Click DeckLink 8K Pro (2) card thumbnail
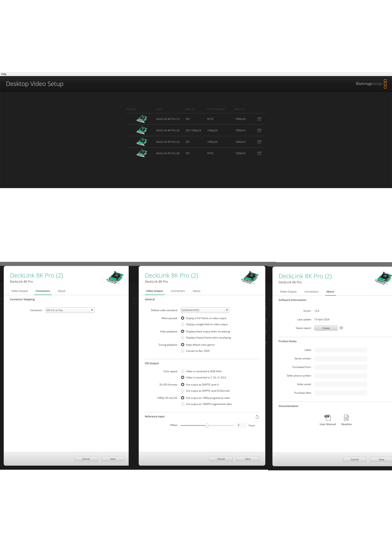 [142, 130]
